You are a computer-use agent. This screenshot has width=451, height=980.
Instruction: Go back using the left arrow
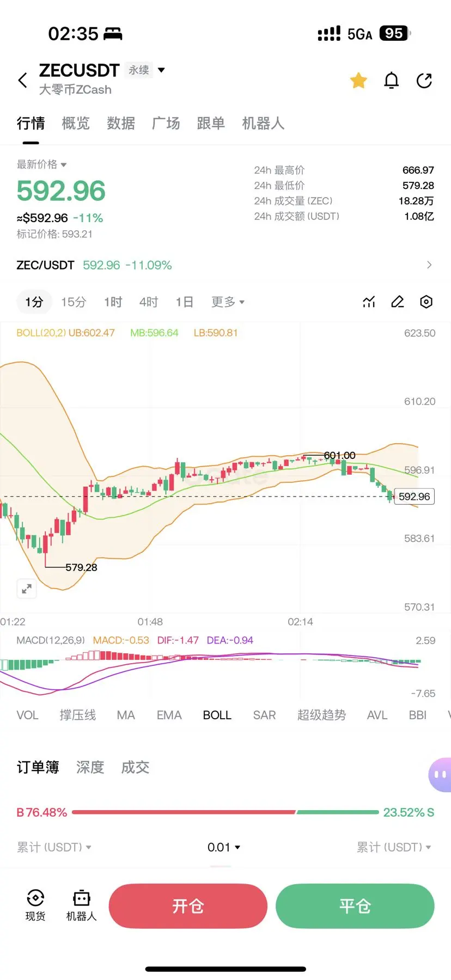pyautogui.click(x=22, y=81)
